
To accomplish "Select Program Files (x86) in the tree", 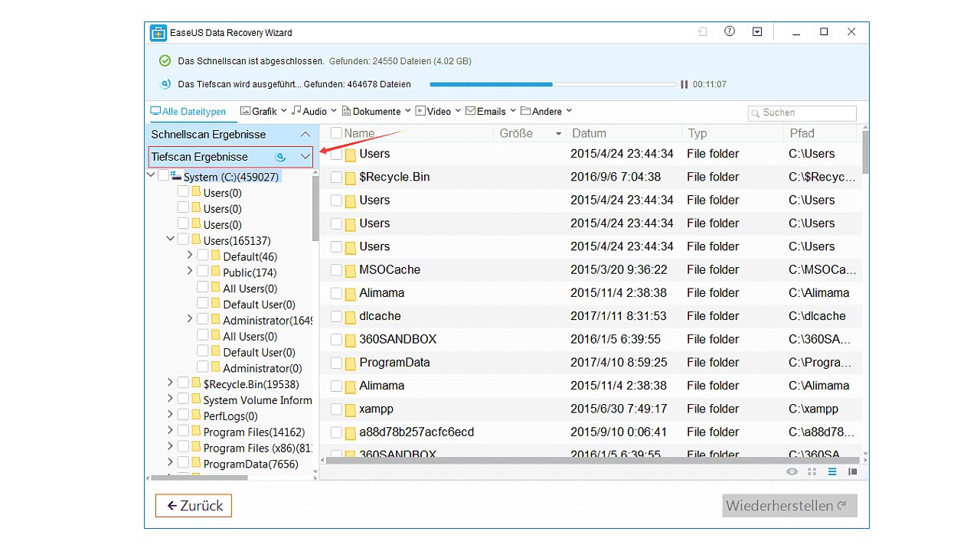I will pos(257,448).
